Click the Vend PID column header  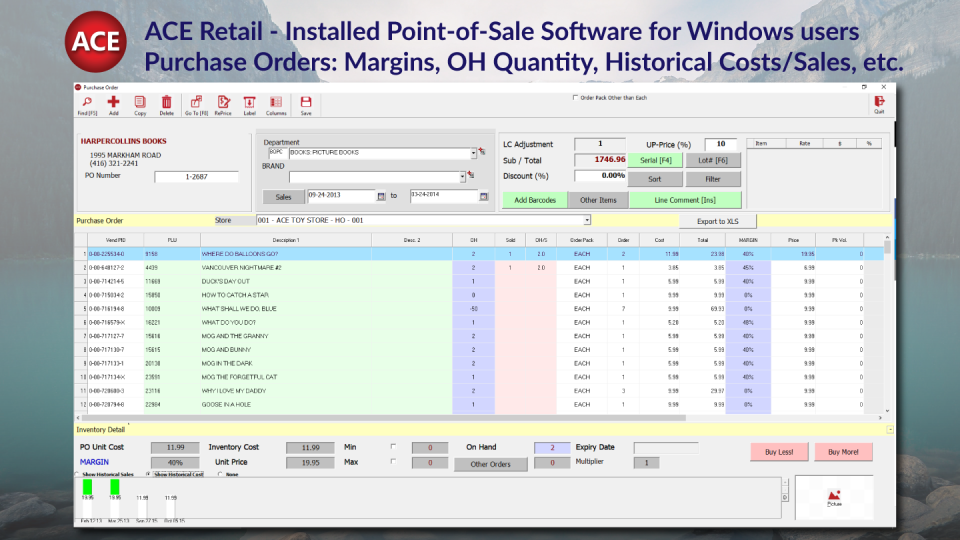coord(116,240)
